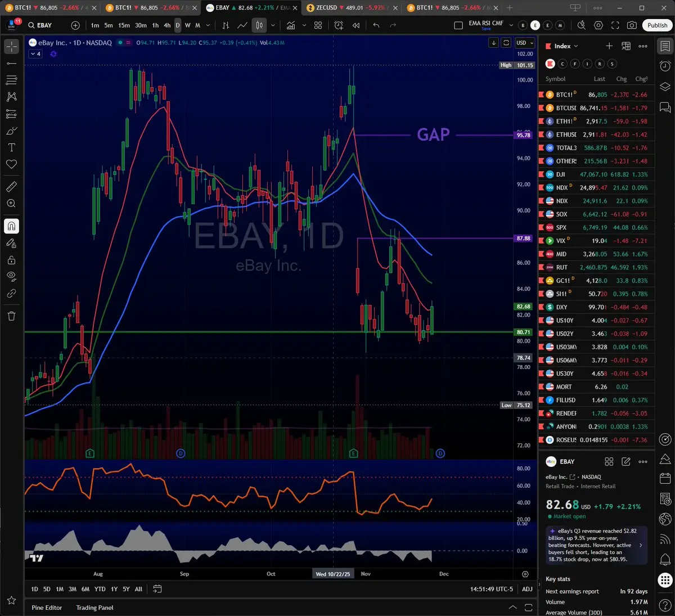Open the alerts clock panel
This screenshot has height=616, width=675.
click(665, 66)
